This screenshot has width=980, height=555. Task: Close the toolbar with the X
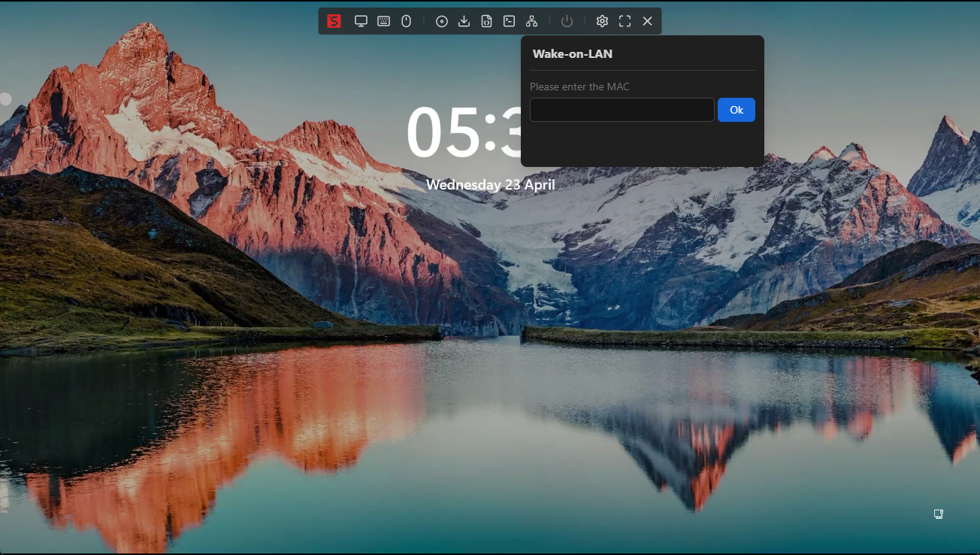(x=647, y=21)
